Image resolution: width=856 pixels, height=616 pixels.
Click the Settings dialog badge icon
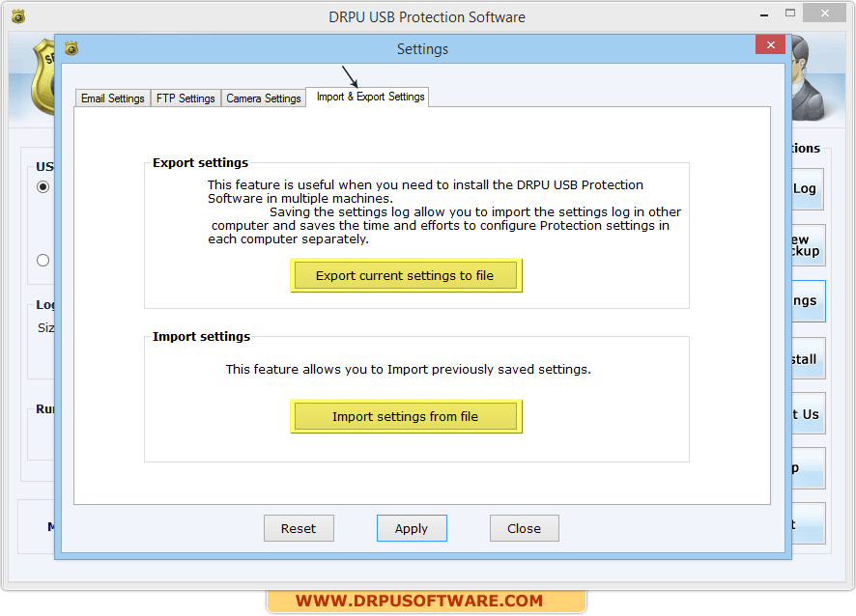71,48
